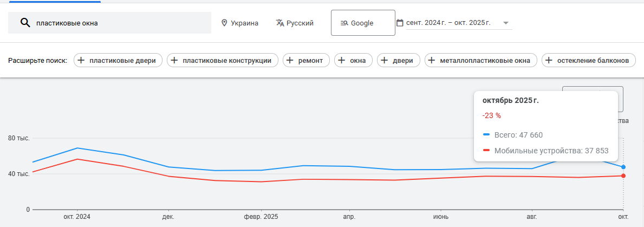644x227 pixels.
Task: Open the Google network selector box
Action: (x=363, y=23)
